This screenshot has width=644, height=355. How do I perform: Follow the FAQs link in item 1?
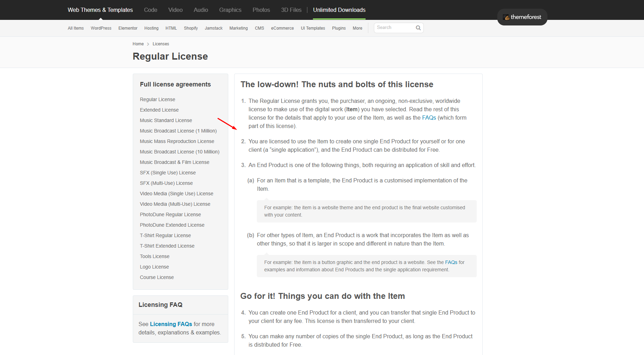pyautogui.click(x=429, y=118)
